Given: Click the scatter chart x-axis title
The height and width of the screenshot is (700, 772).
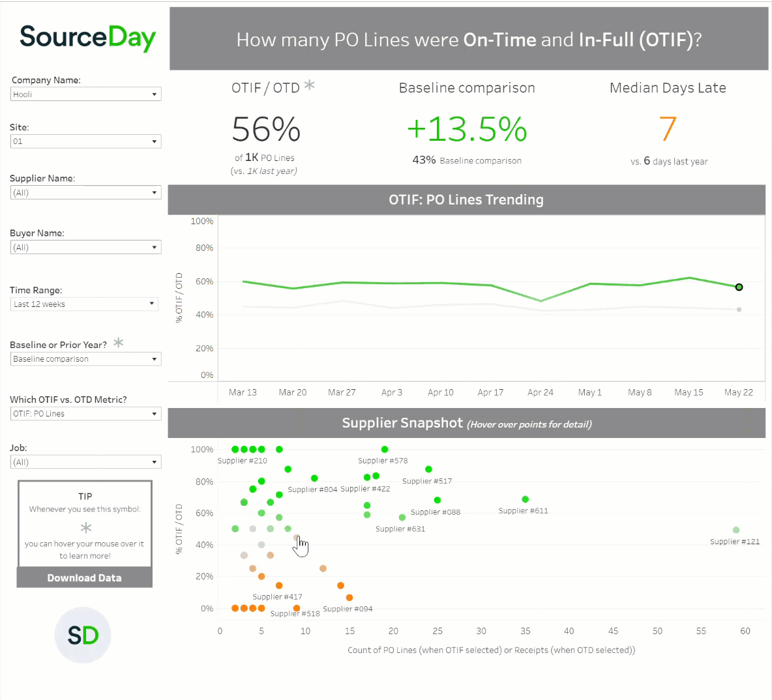Looking at the screenshot, I should 492,650.
